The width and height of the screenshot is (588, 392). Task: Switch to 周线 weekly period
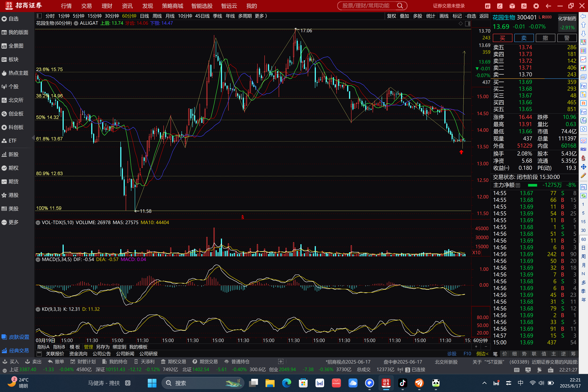click(157, 16)
